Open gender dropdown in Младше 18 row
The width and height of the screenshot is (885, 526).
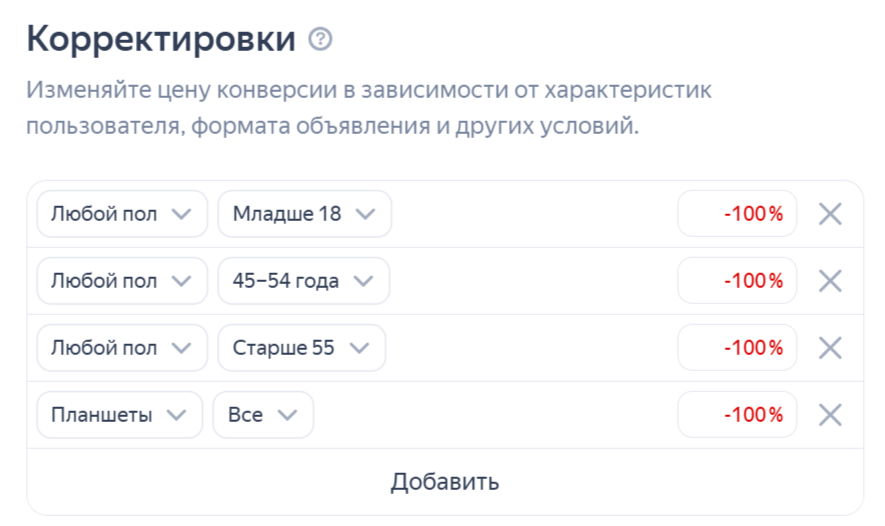coord(122,214)
